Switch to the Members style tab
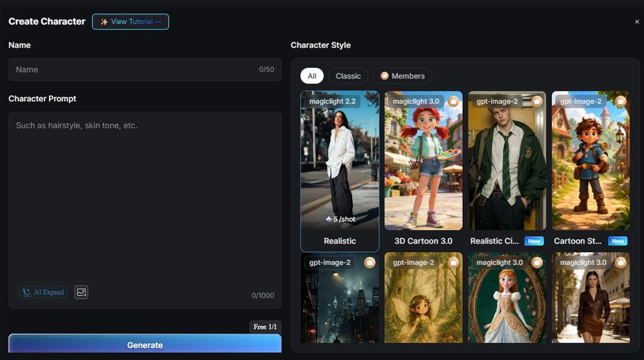644x360 pixels. pyautogui.click(x=402, y=76)
